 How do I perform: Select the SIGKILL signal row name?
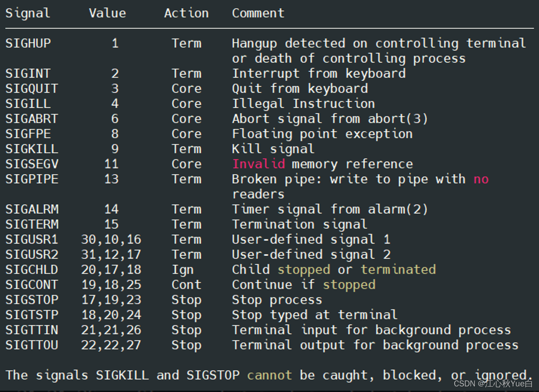32,149
